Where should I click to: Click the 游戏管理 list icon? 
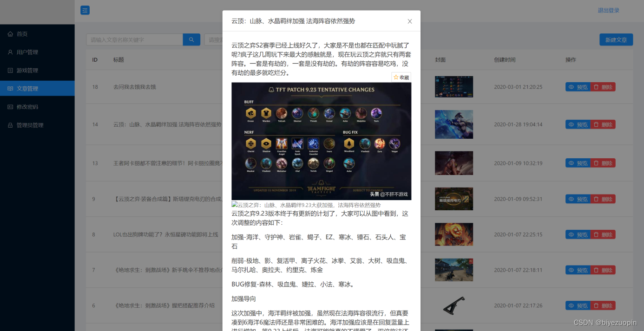point(10,71)
